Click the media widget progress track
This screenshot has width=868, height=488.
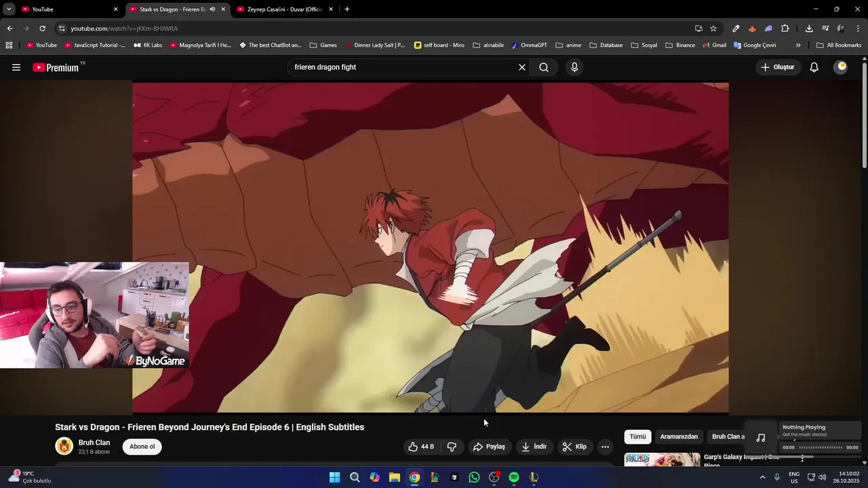coord(821,447)
